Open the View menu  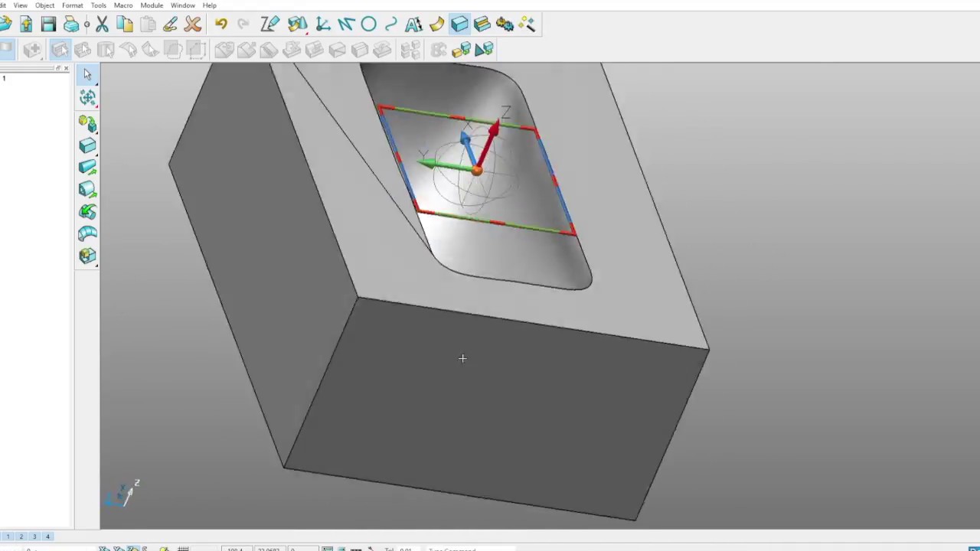pos(20,5)
